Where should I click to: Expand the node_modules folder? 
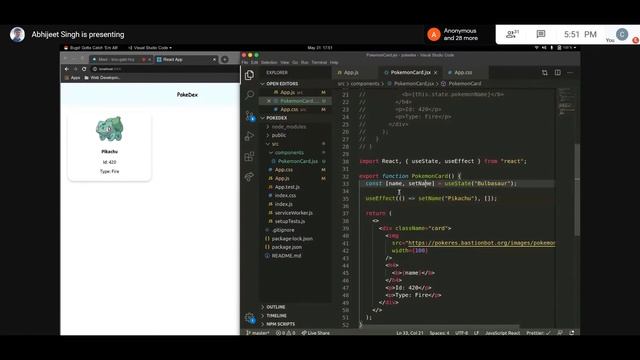coord(289,127)
